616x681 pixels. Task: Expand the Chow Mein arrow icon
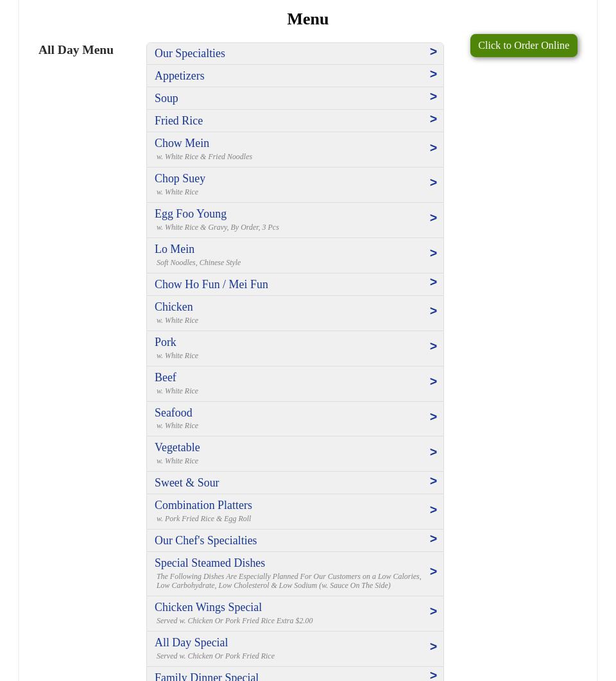pyautogui.click(x=433, y=148)
